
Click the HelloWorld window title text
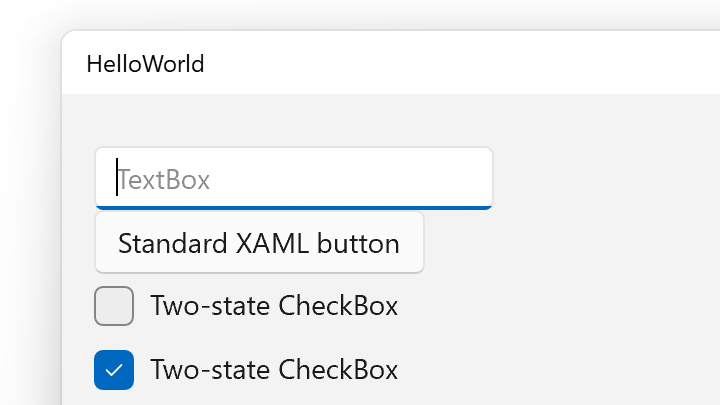(x=145, y=64)
